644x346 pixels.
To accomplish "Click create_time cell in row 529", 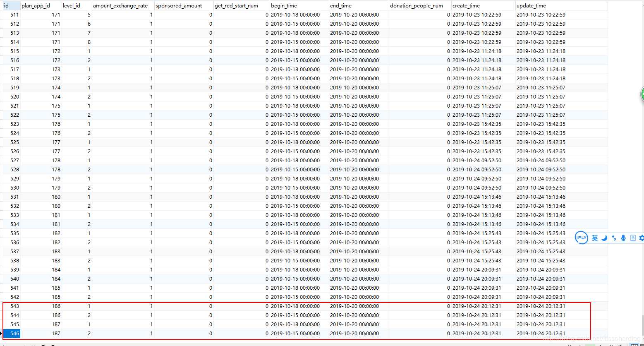I will [483, 179].
